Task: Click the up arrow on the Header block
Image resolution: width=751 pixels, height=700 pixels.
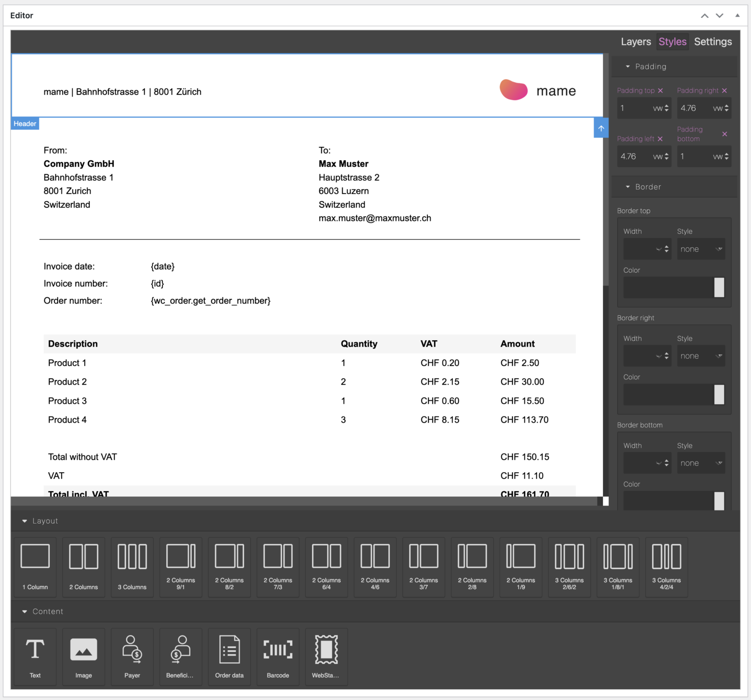Action: tap(601, 128)
